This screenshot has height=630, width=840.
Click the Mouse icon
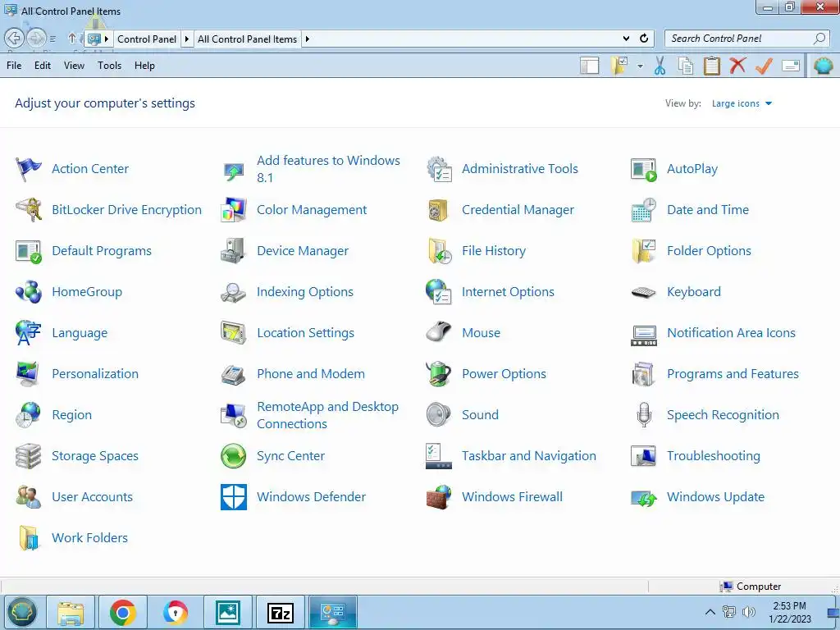[x=439, y=333]
